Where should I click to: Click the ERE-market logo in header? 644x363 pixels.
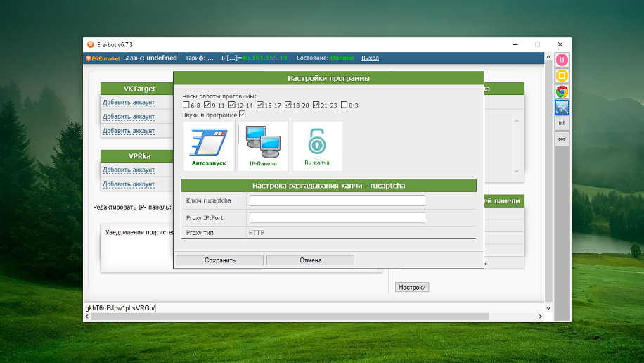[103, 58]
